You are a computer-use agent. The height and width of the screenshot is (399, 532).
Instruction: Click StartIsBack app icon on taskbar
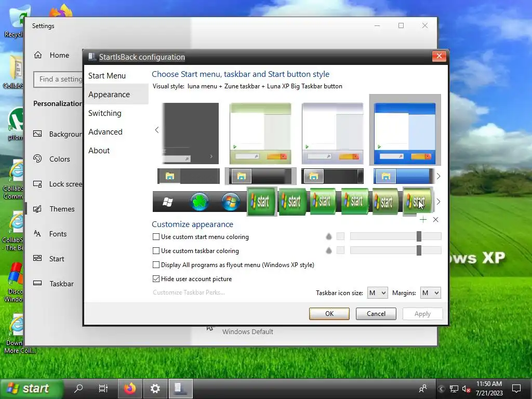[180, 388]
